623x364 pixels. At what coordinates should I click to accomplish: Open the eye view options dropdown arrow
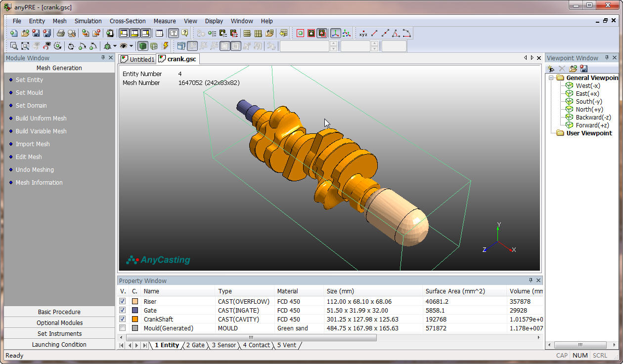tap(131, 46)
